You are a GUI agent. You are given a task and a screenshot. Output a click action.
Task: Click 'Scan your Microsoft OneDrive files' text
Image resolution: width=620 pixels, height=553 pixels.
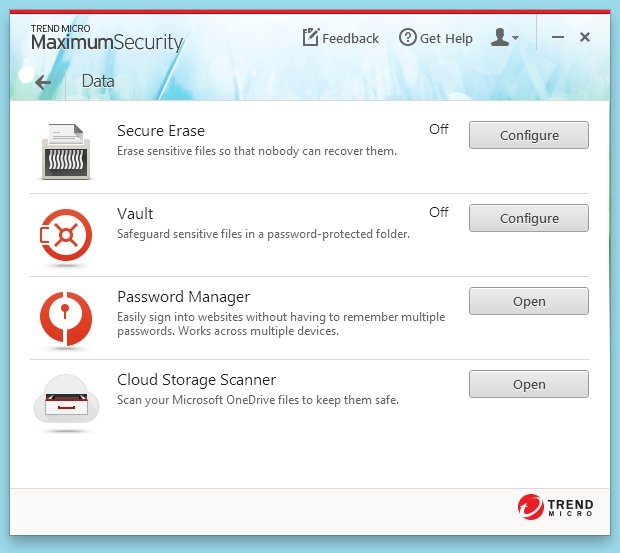(258, 400)
